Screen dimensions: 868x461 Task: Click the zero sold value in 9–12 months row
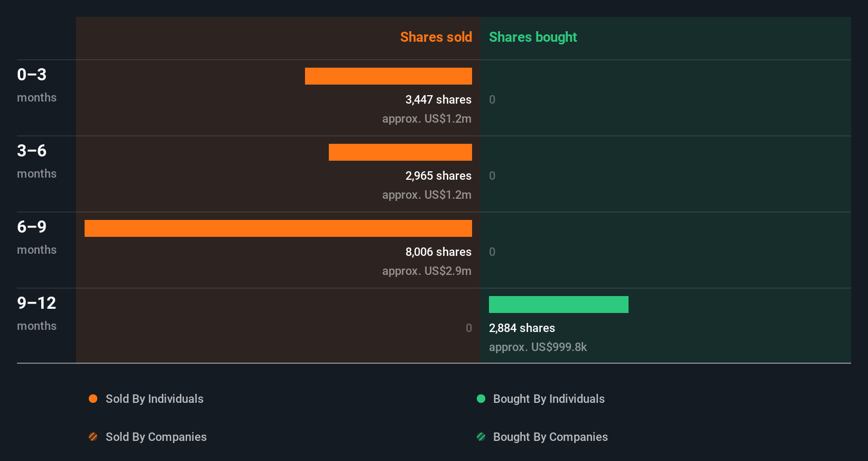coord(469,328)
